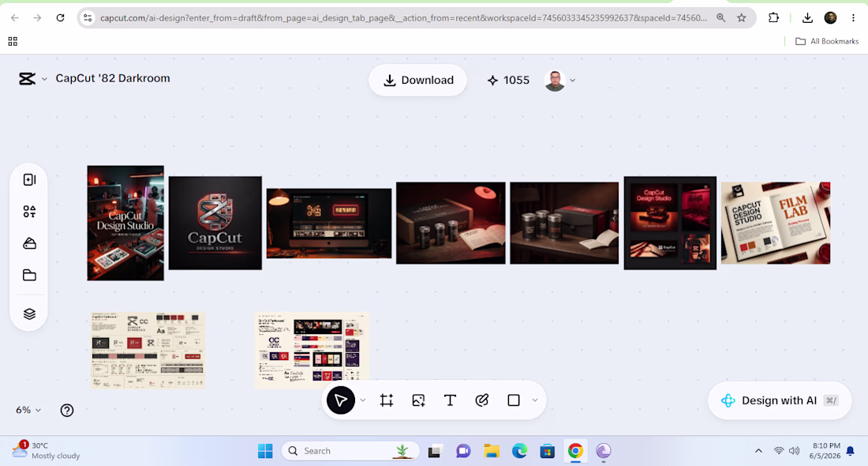The height and width of the screenshot is (466, 868).
Task: Click the project title CapCut '82 Darkroom
Action: (x=113, y=78)
